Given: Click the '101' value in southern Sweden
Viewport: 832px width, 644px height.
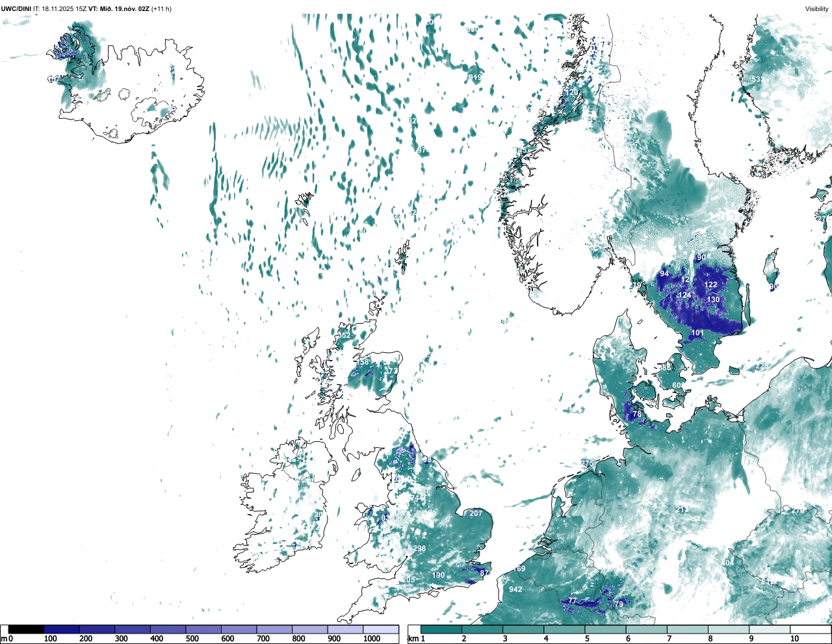Looking at the screenshot, I should click(x=697, y=333).
